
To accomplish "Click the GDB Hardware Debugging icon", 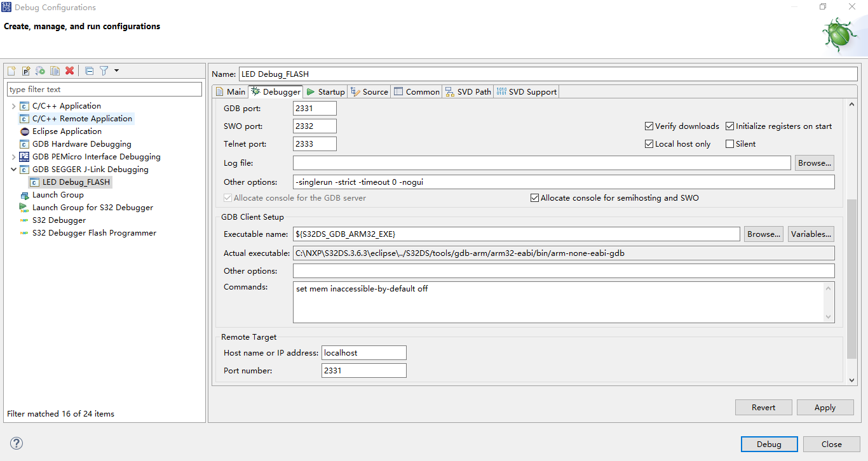I will [x=24, y=144].
